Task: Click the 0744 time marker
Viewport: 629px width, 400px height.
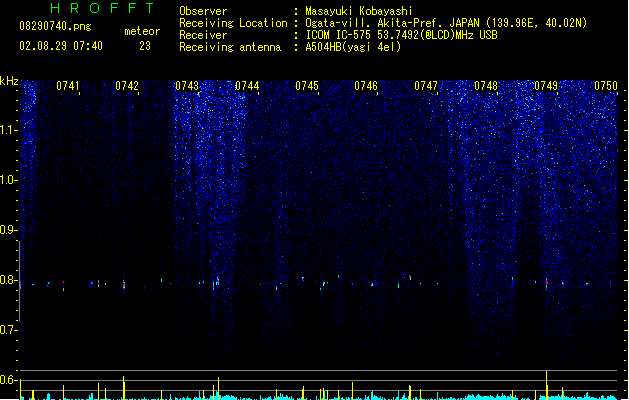Action: (247, 86)
